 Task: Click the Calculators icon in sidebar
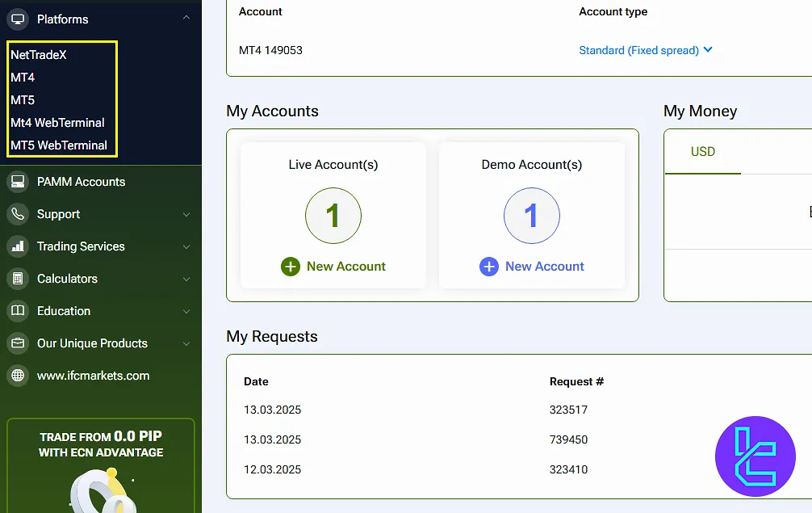(17, 279)
